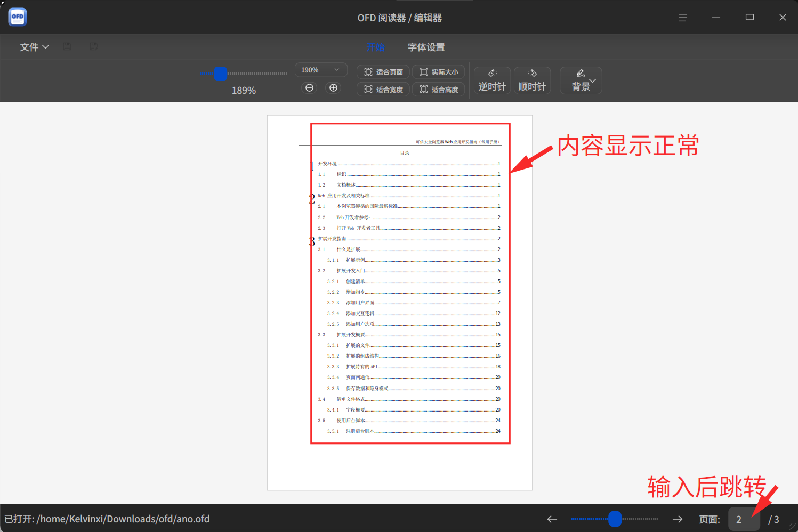Image resolution: width=798 pixels, height=532 pixels.
Task: Click the 适合宽度 fit width button
Action: pos(383,90)
